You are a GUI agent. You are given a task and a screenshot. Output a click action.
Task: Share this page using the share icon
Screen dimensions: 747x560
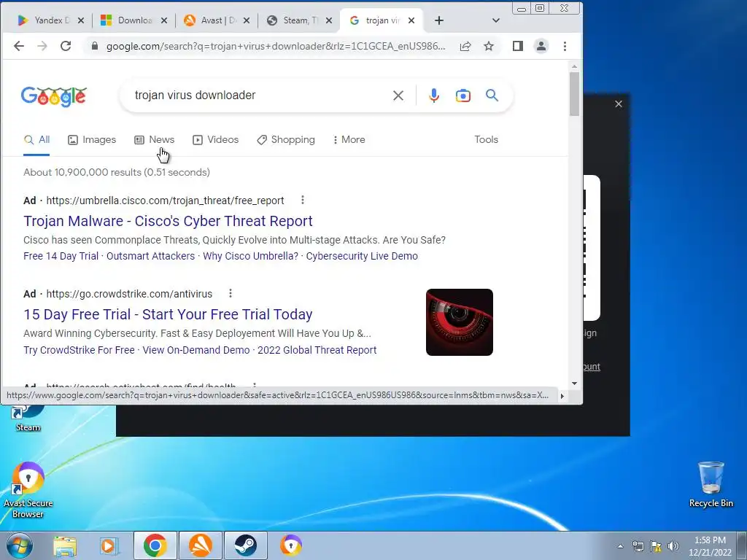(465, 46)
